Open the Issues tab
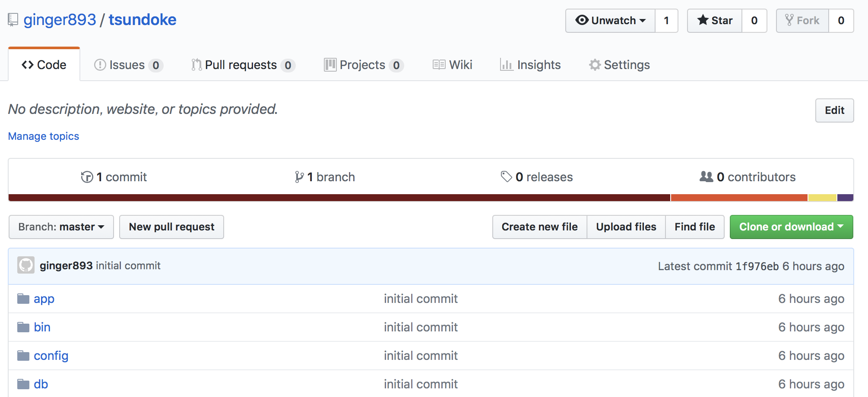 click(128, 65)
